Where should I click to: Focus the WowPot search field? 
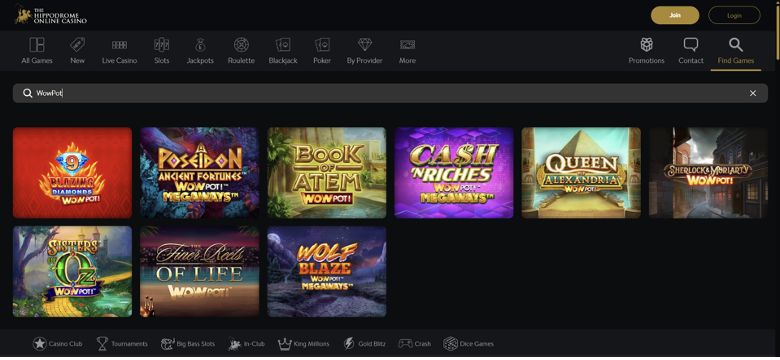390,93
